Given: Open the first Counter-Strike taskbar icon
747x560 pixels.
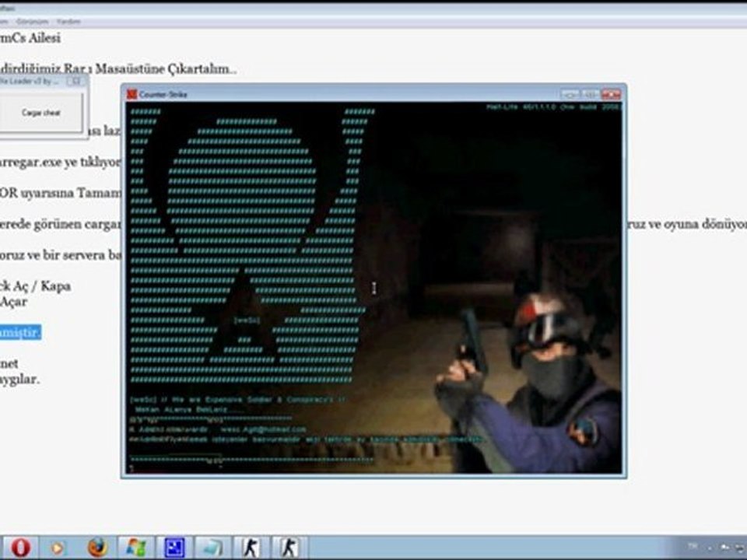Looking at the screenshot, I should click(x=251, y=548).
